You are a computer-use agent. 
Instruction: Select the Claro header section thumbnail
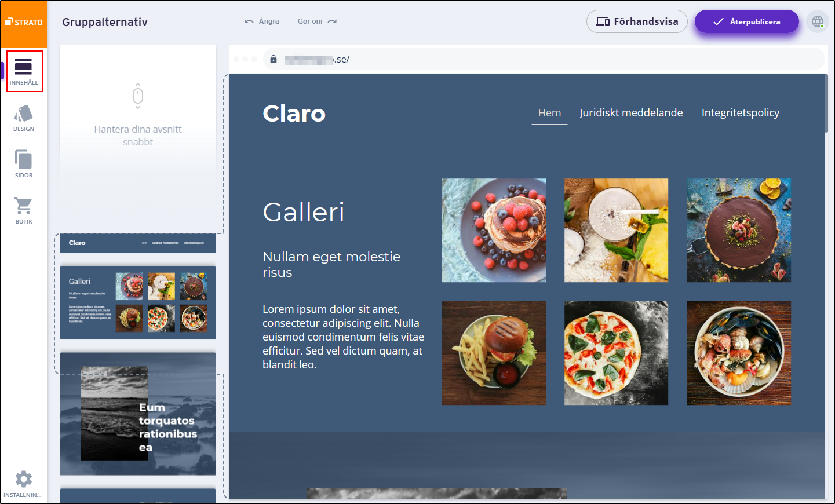click(x=137, y=243)
